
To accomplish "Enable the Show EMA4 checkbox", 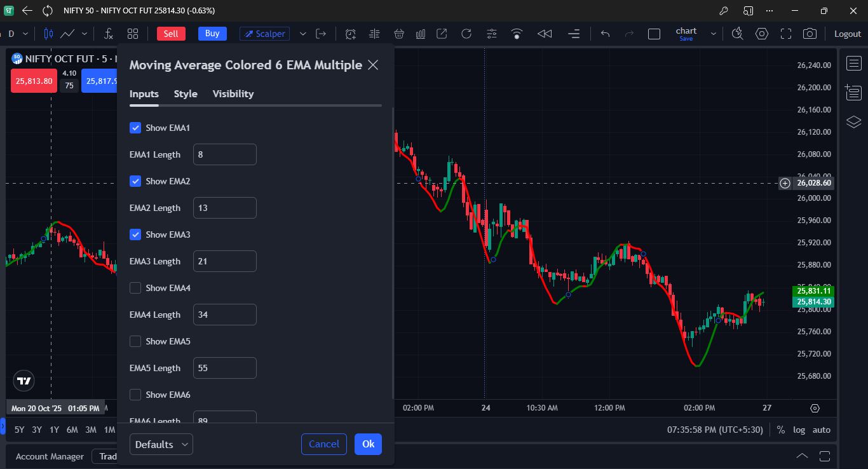I will [x=135, y=288].
